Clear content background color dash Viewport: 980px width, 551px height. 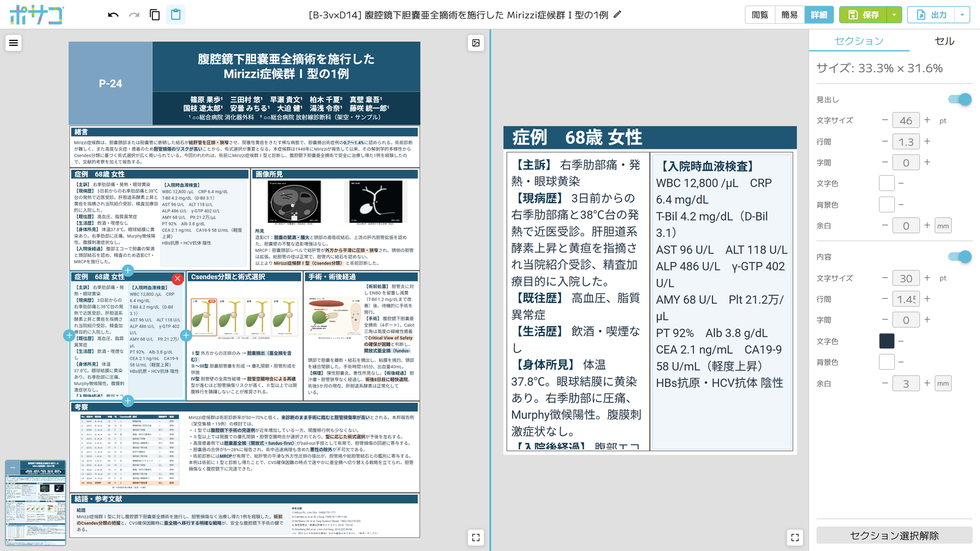901,362
